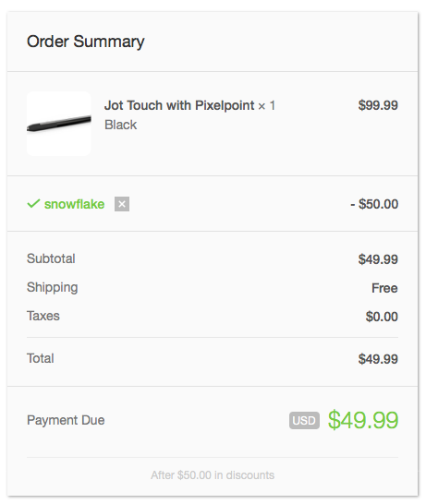Click the $0.00 taxes value
This screenshot has height=504, width=426.
point(382,317)
